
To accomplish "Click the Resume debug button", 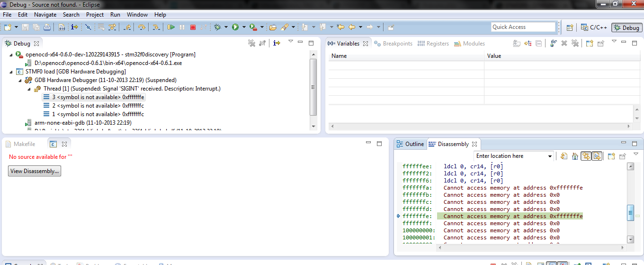I will [171, 27].
